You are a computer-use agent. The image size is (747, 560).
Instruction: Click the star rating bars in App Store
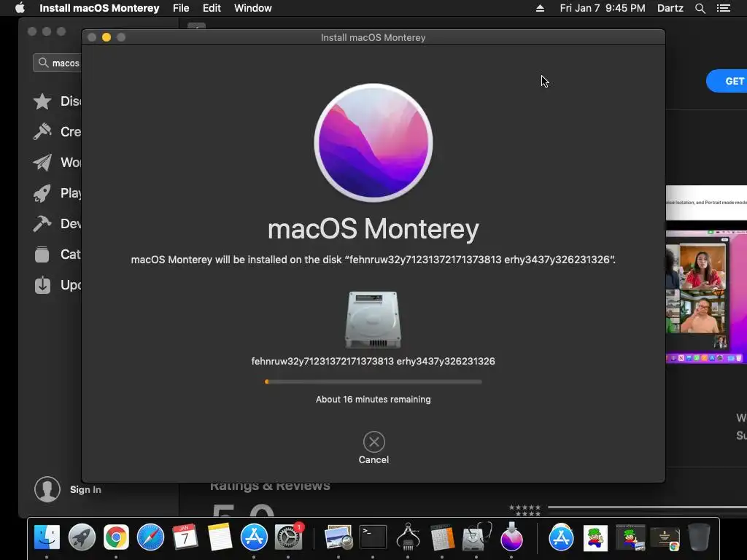[525, 510]
